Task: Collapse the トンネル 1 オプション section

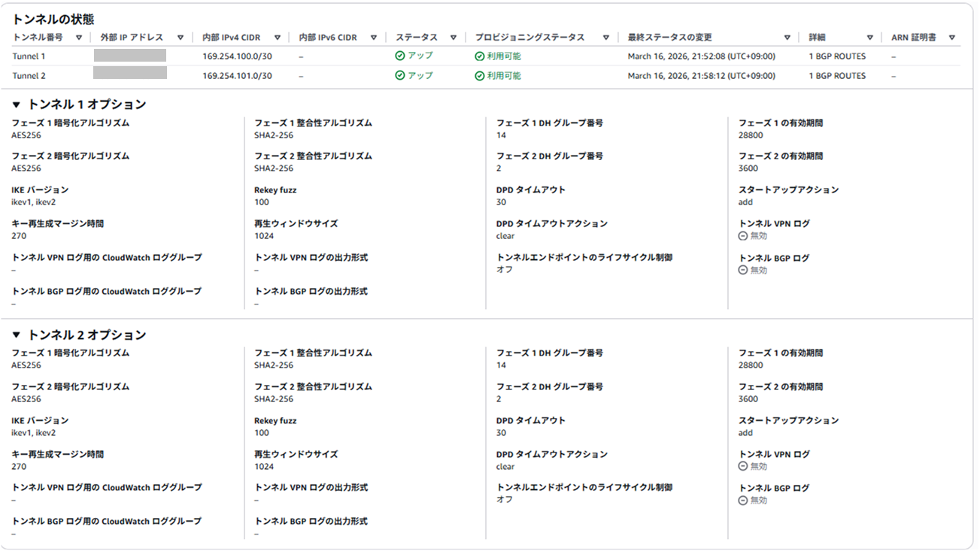Action: coord(17,105)
